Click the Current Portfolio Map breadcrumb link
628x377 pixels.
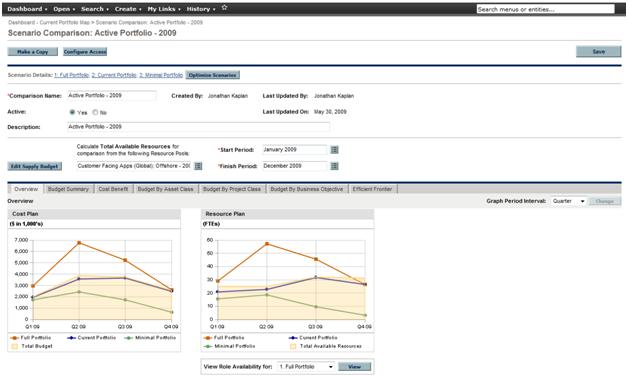[x=64, y=22]
